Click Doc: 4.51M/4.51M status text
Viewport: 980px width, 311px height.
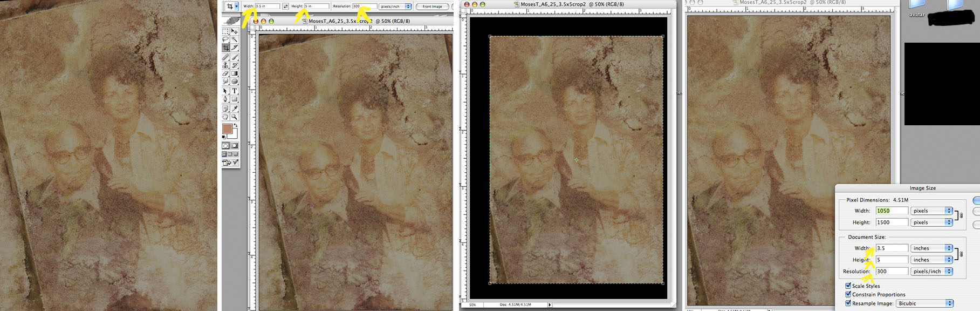515,305
